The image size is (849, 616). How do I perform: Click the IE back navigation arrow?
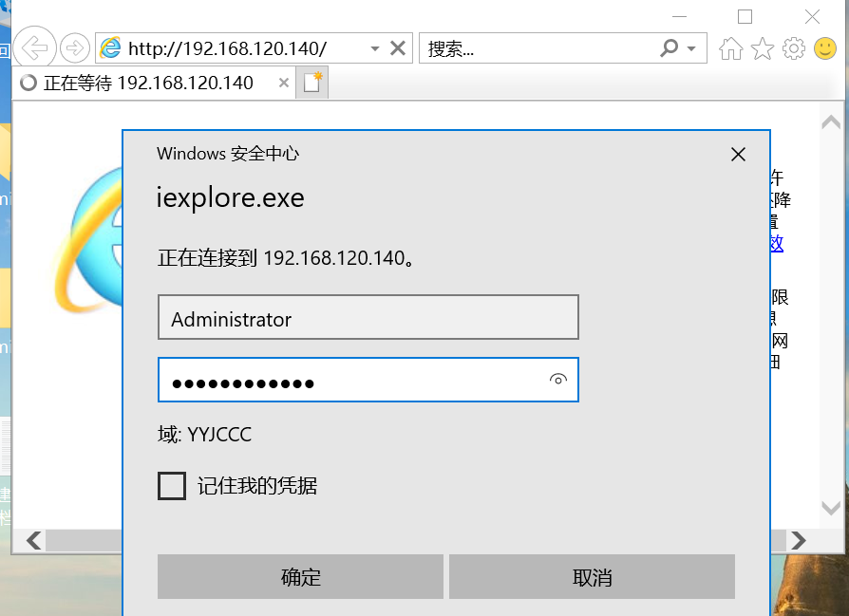click(x=34, y=47)
